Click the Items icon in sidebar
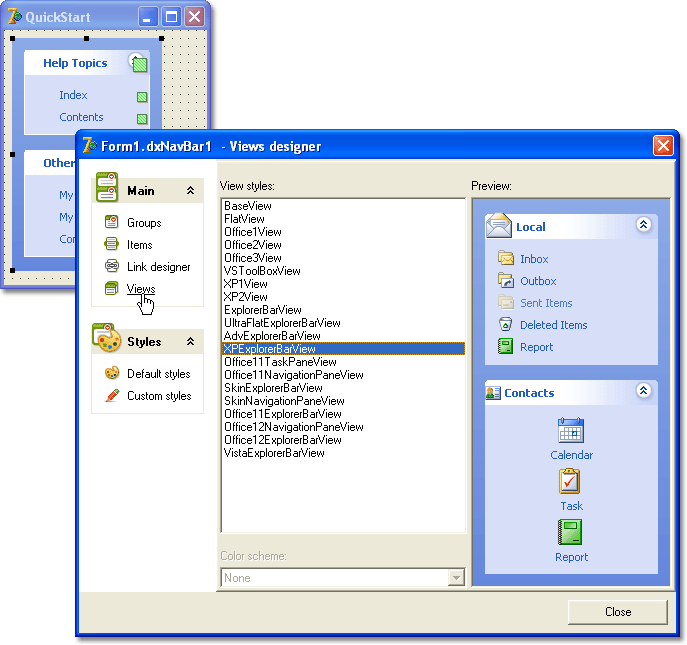 click(112, 245)
